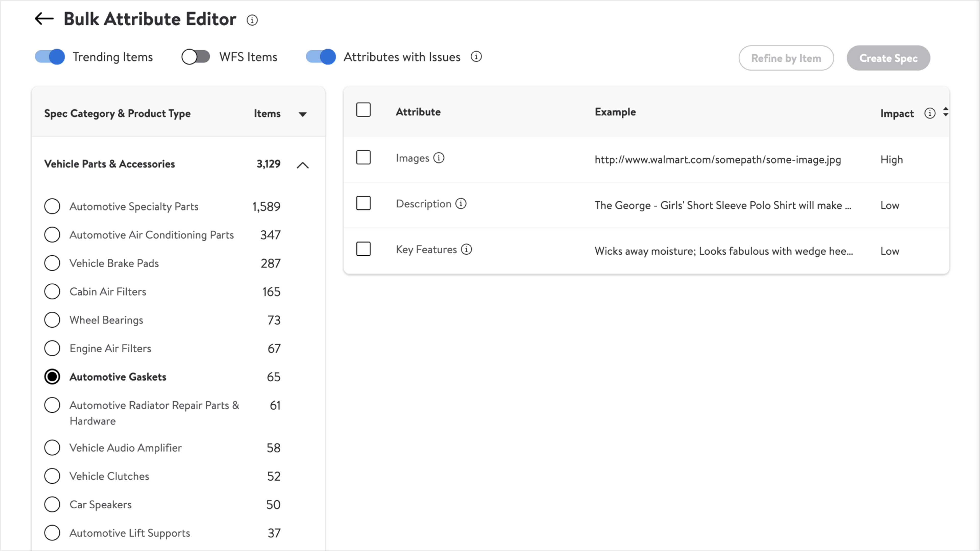The image size is (980, 551).
Task: Select Vehicle Brake Pads product type
Action: click(x=52, y=263)
